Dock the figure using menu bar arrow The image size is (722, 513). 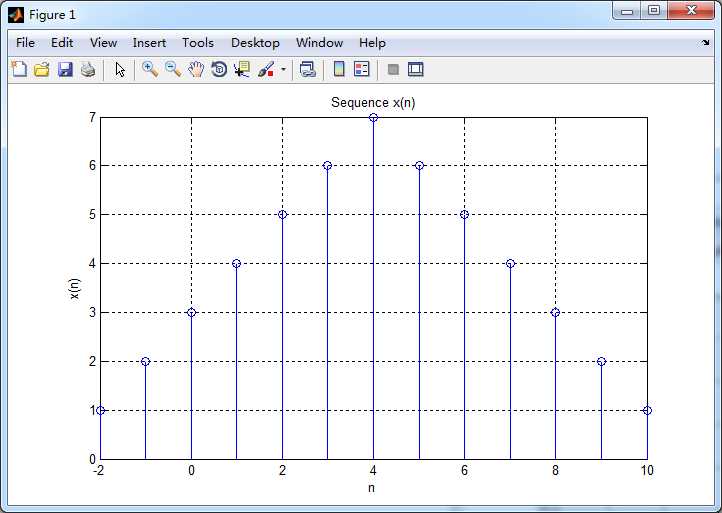click(705, 43)
